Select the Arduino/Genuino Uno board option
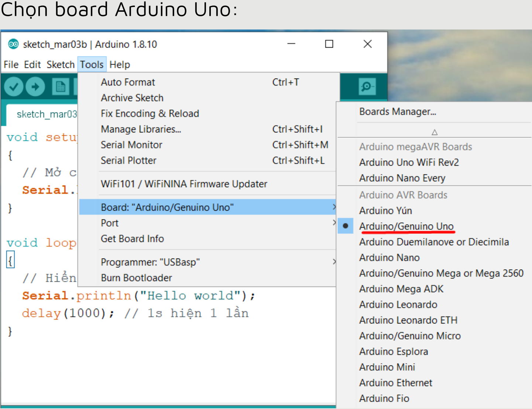This screenshot has width=532, height=409. tap(406, 226)
